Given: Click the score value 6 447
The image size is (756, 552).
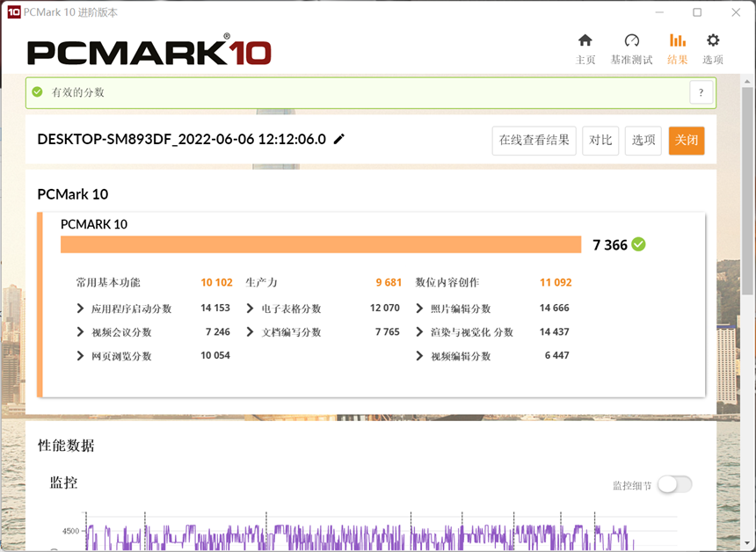Looking at the screenshot, I should [556, 355].
